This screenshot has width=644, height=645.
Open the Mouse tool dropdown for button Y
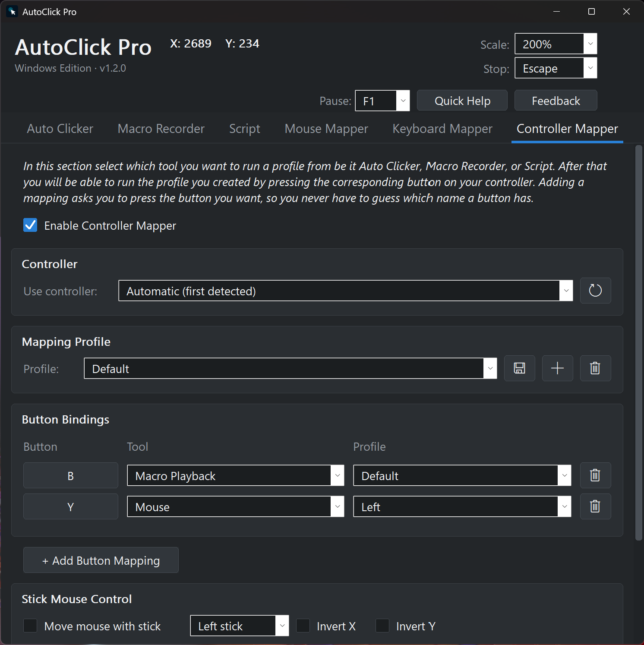(x=236, y=506)
